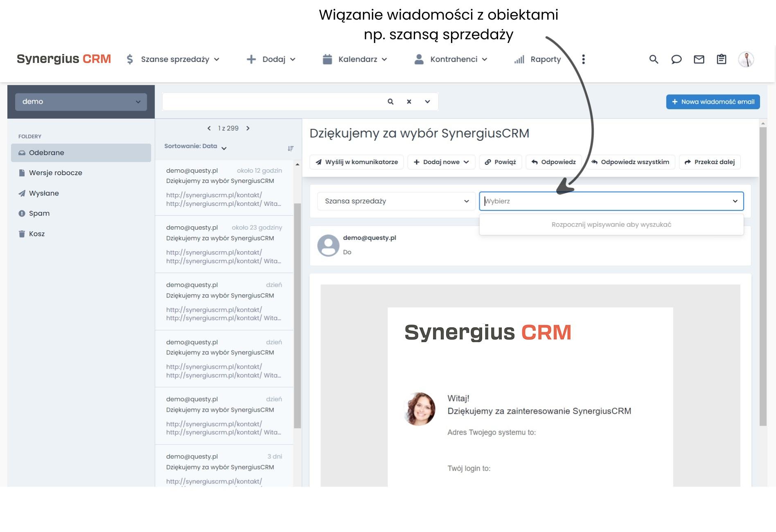Click the sort order icon next to Sortowanie
This screenshot has height=532, width=776.
(x=291, y=148)
